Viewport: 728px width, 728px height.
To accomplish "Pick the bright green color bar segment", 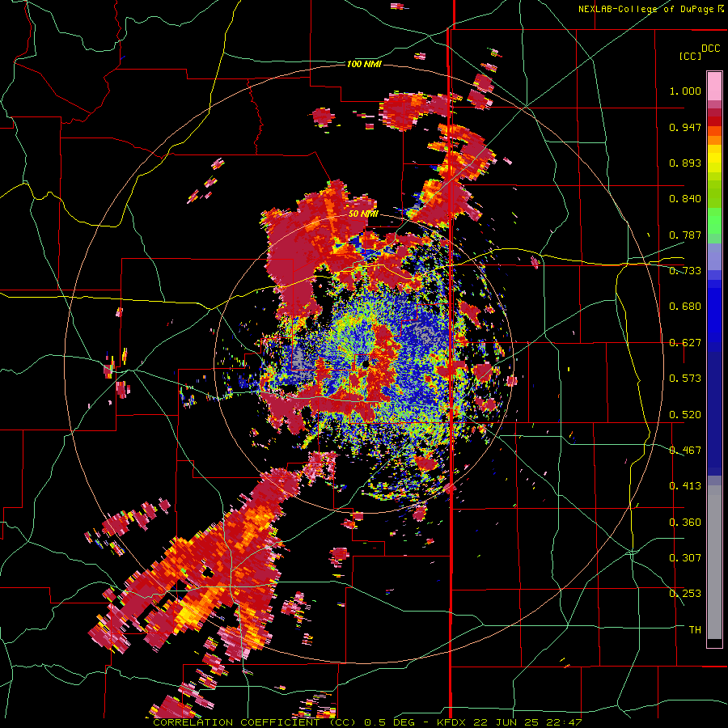I will click(x=714, y=221).
